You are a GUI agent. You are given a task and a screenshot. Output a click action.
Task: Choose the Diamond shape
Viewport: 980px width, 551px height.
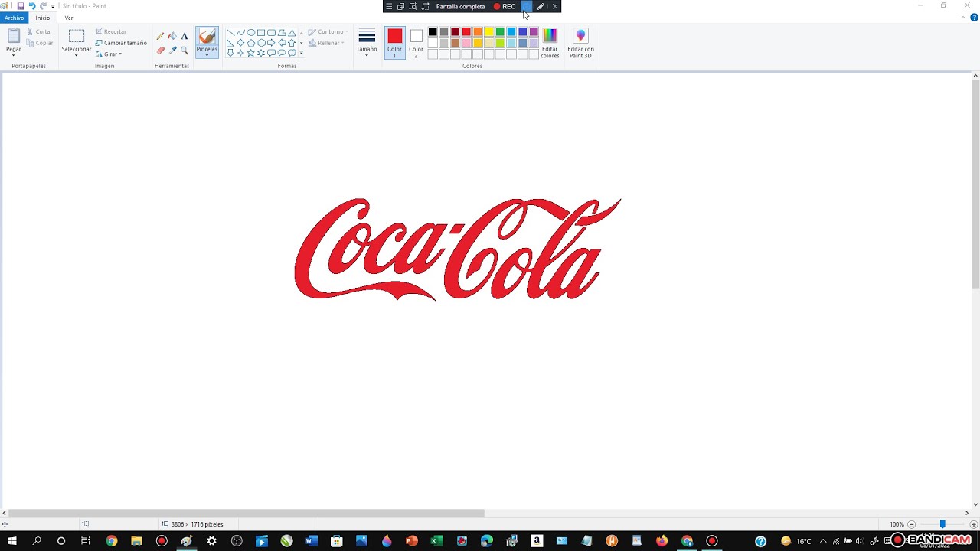click(240, 43)
